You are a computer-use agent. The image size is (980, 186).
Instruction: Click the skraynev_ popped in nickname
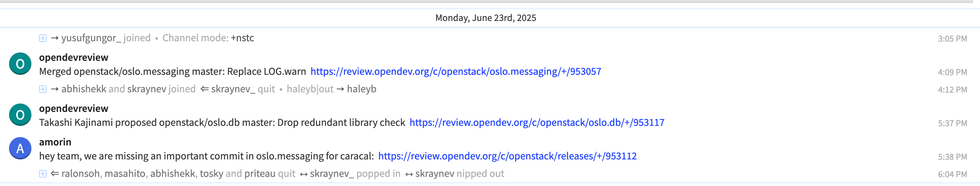pos(332,174)
